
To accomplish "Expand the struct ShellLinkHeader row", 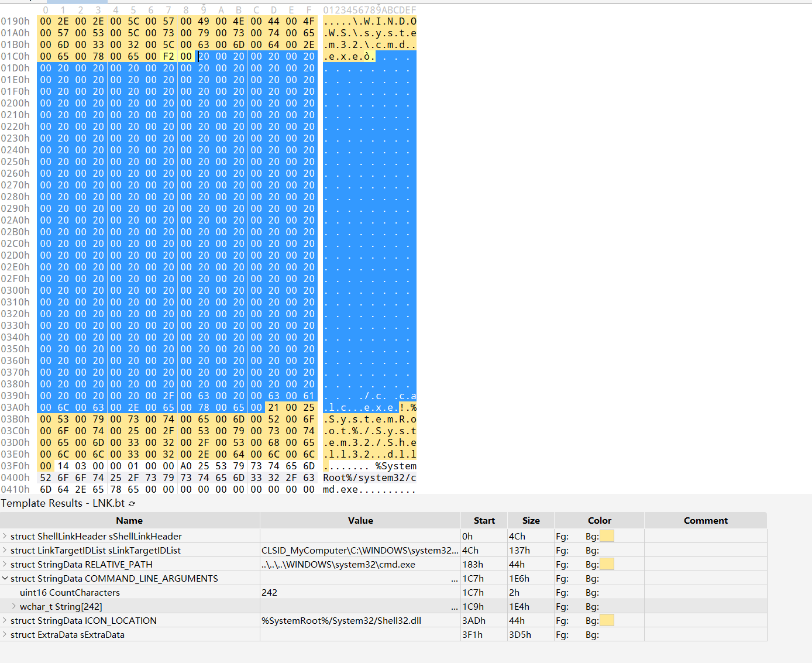I will (x=5, y=536).
